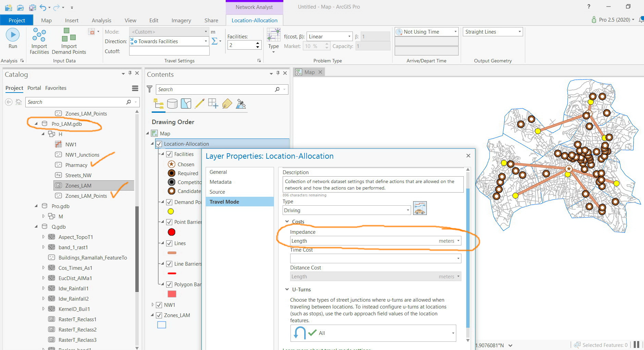Toggle the Line Barriers sublayer checkbox

click(169, 264)
